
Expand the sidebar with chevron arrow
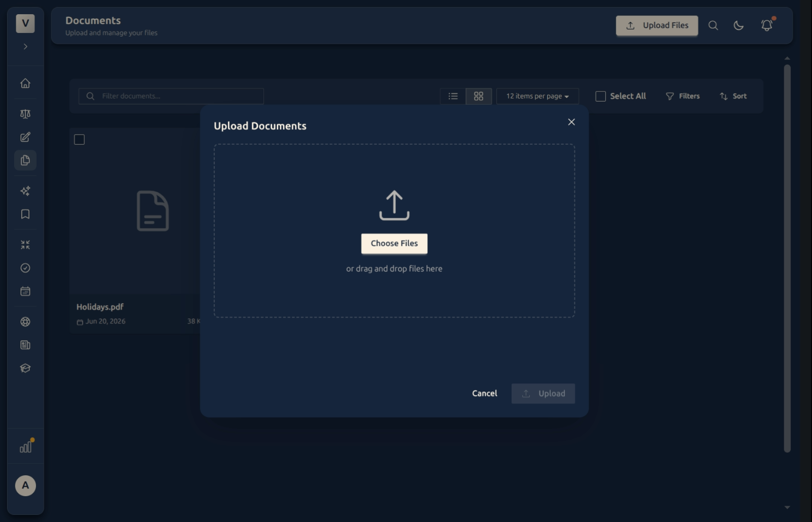coord(25,47)
